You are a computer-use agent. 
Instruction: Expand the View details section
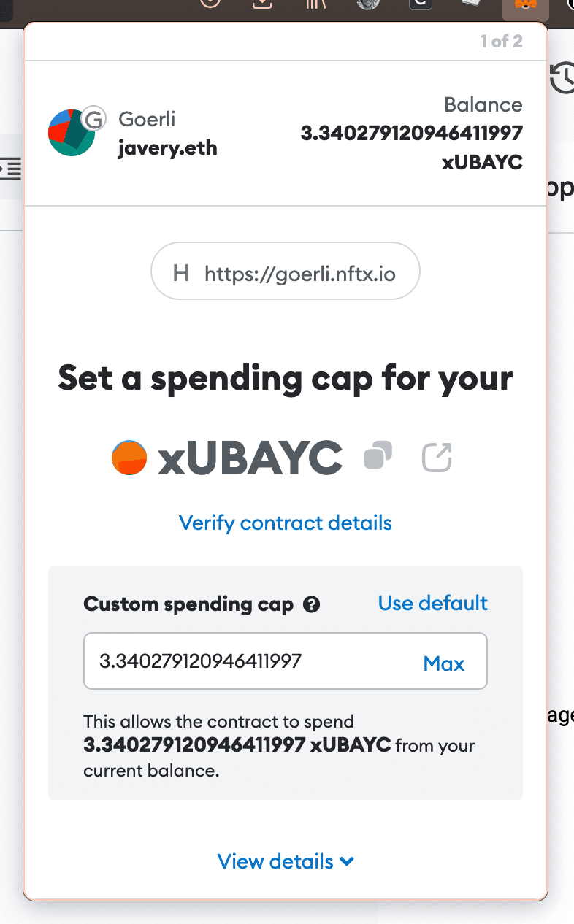(x=286, y=861)
